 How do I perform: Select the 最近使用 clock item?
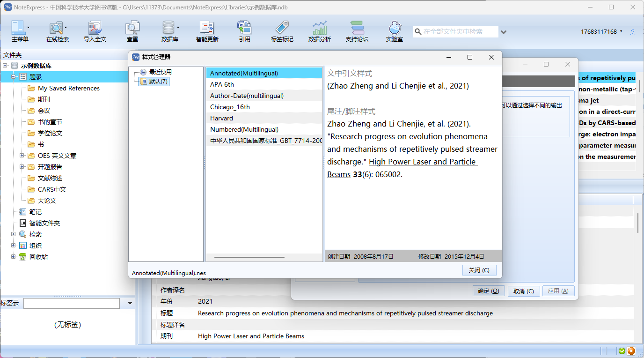[156, 72]
